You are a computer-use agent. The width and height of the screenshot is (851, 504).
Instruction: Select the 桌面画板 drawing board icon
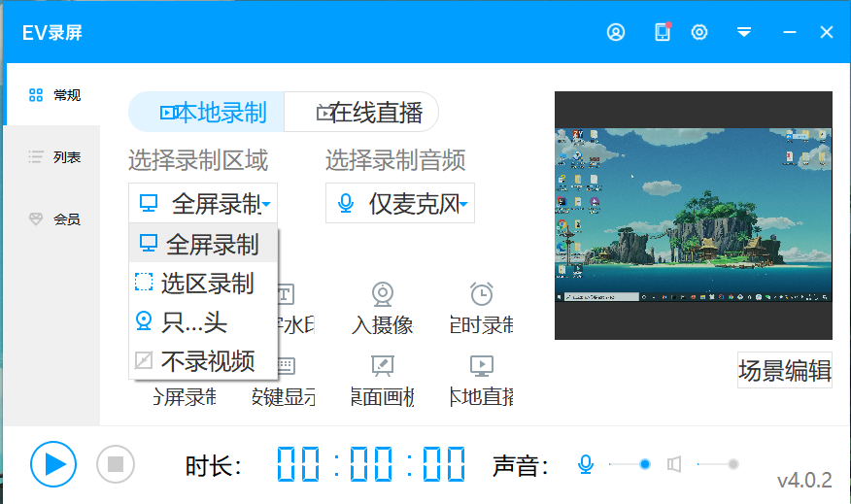[x=383, y=366]
